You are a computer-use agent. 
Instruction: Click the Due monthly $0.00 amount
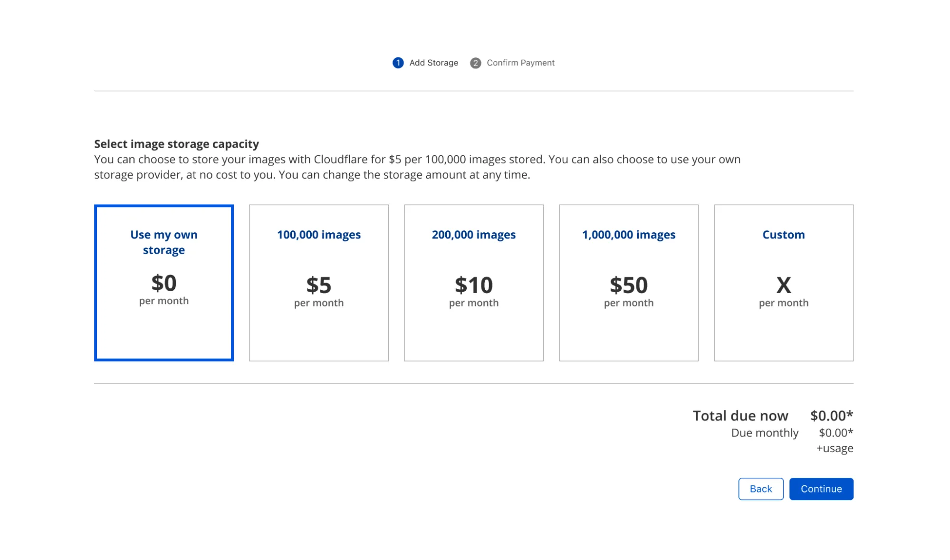[x=835, y=433]
